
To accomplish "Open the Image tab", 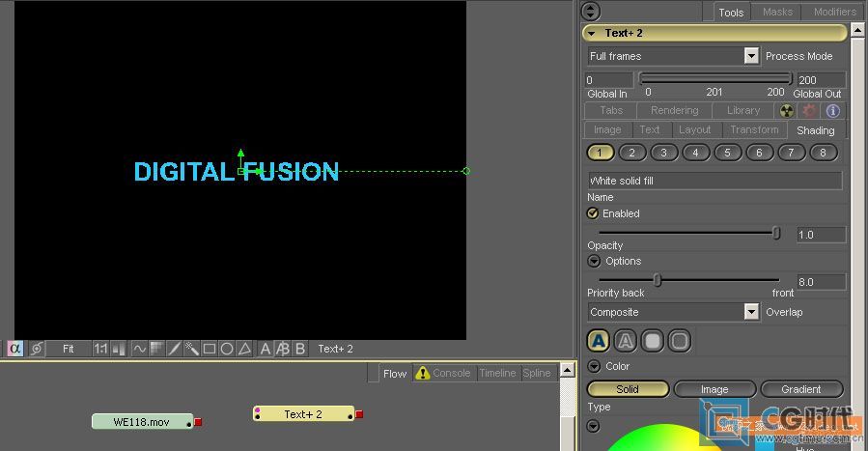I will pyautogui.click(x=607, y=129).
